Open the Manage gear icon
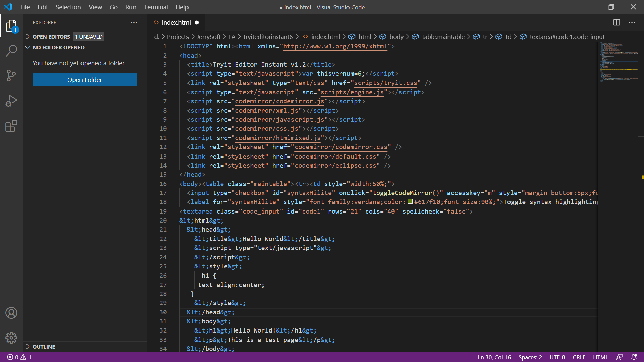Image resolution: width=644 pixels, height=362 pixels. pos(11,338)
